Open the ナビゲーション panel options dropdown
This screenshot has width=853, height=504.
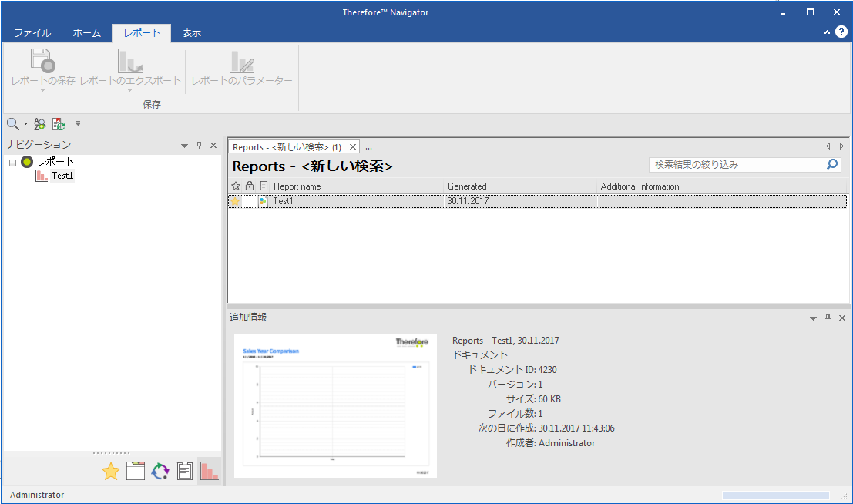[x=184, y=146]
